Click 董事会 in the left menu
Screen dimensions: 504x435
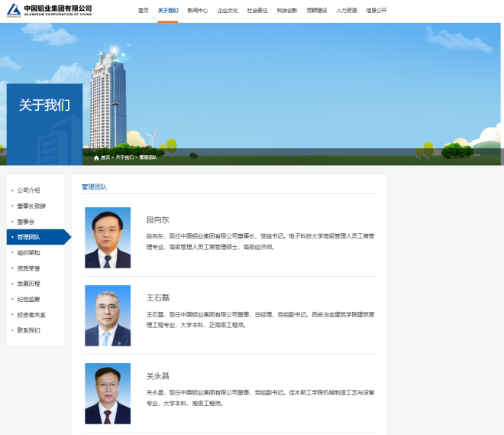(x=26, y=222)
